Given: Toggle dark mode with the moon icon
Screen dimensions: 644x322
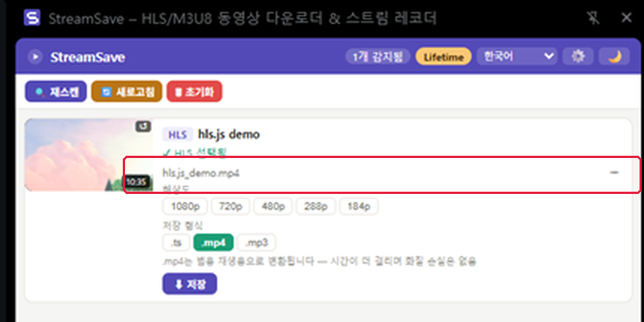Looking at the screenshot, I should click(615, 57).
